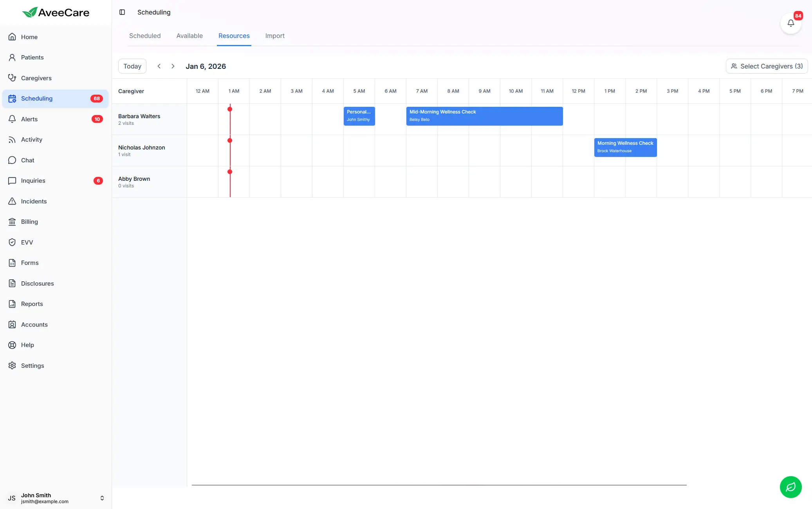The height and width of the screenshot is (509, 812).
Task: Switch to the Resources tab
Action: point(234,36)
